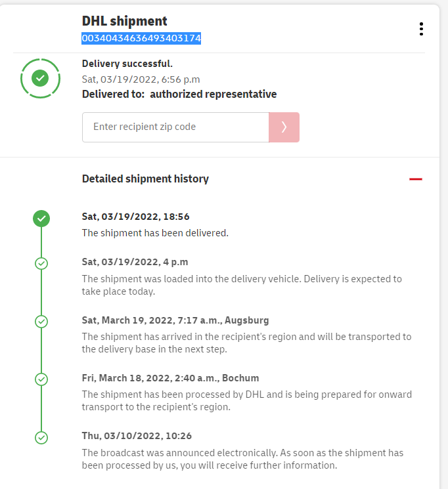The height and width of the screenshot is (489, 448).
Task: Select the 'Sat, 03/19/2022, 18:56' entry heading
Action: pyautogui.click(x=136, y=217)
